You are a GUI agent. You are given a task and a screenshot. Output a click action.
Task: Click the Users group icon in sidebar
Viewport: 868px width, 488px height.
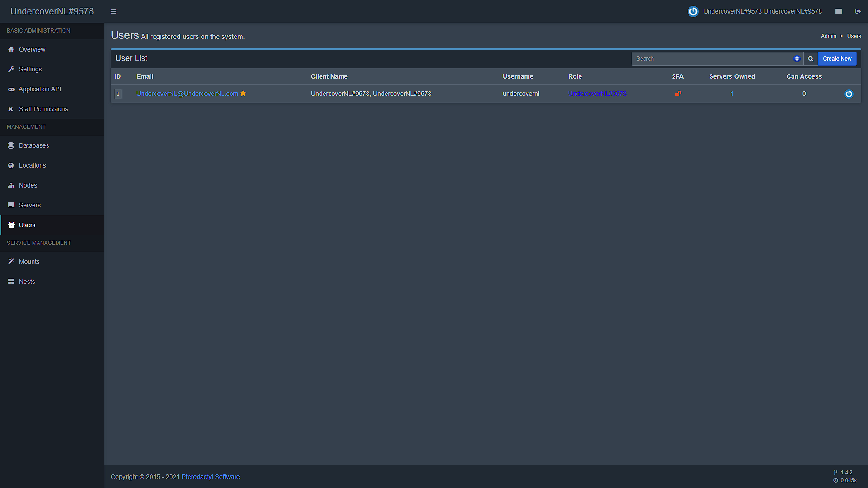(x=11, y=225)
